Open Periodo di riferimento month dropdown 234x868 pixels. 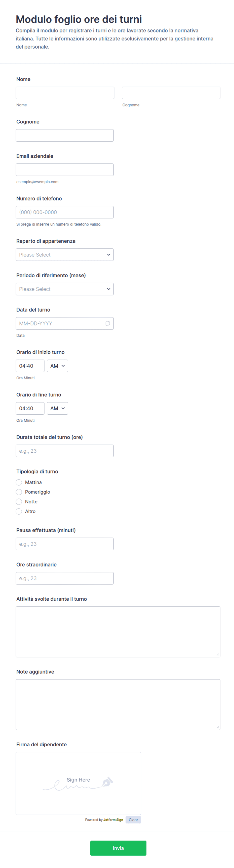tap(65, 289)
